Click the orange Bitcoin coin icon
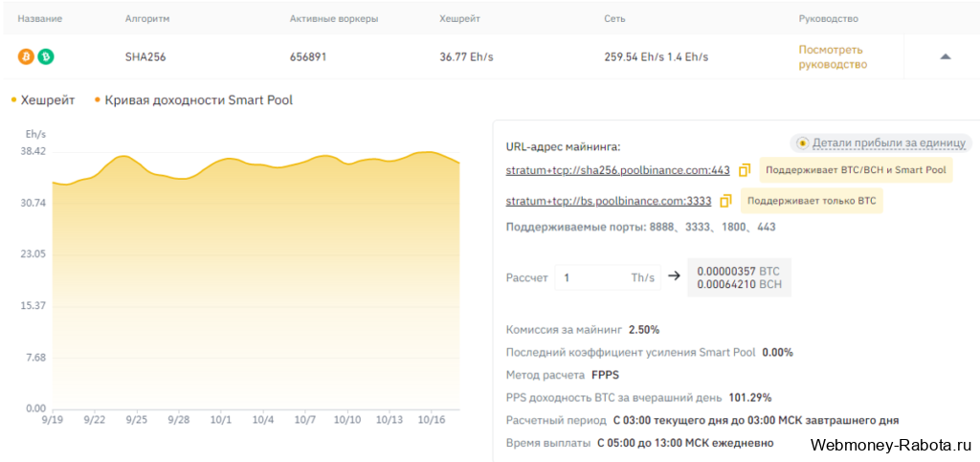Screen dimensions: 980x462 (x=26, y=56)
